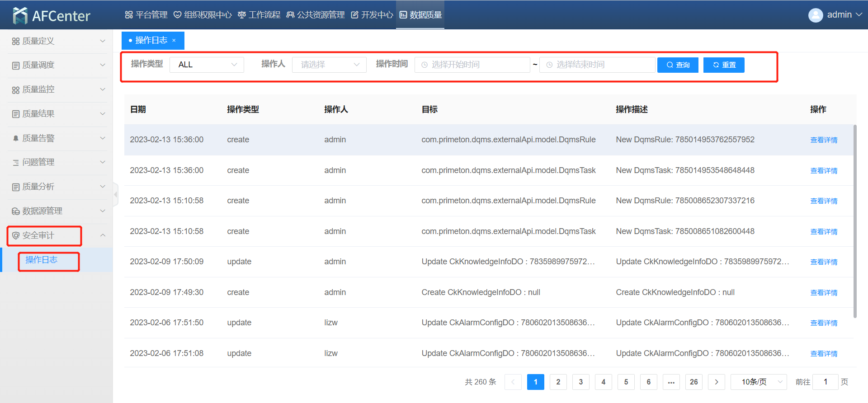The width and height of the screenshot is (868, 403).
Task: Click the sidebar collapse handle arrow
Action: [x=116, y=194]
